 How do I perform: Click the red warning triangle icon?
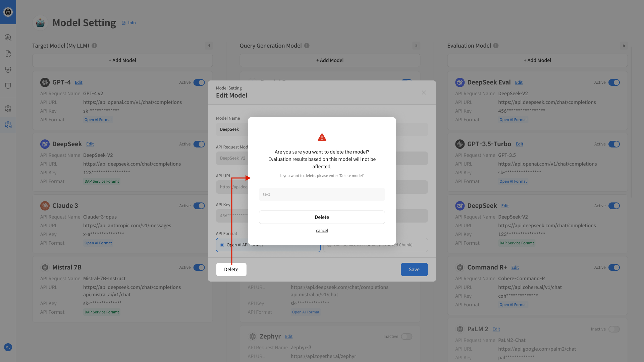click(x=322, y=137)
